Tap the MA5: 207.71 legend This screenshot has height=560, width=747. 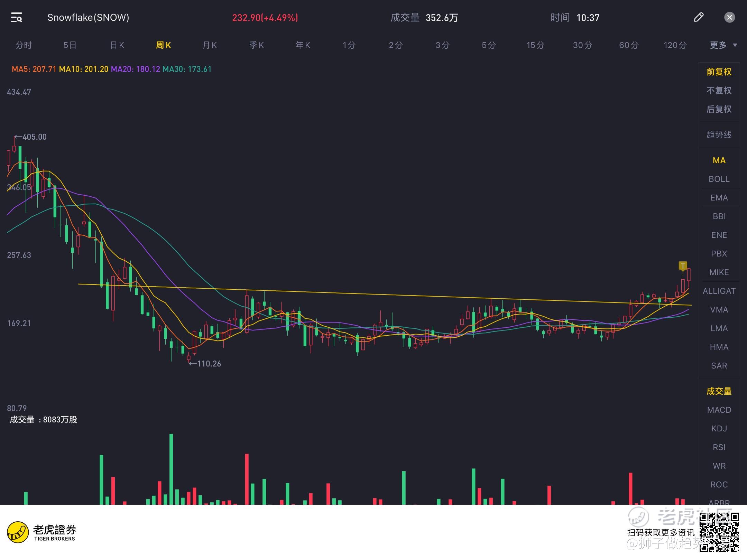[x=34, y=69]
